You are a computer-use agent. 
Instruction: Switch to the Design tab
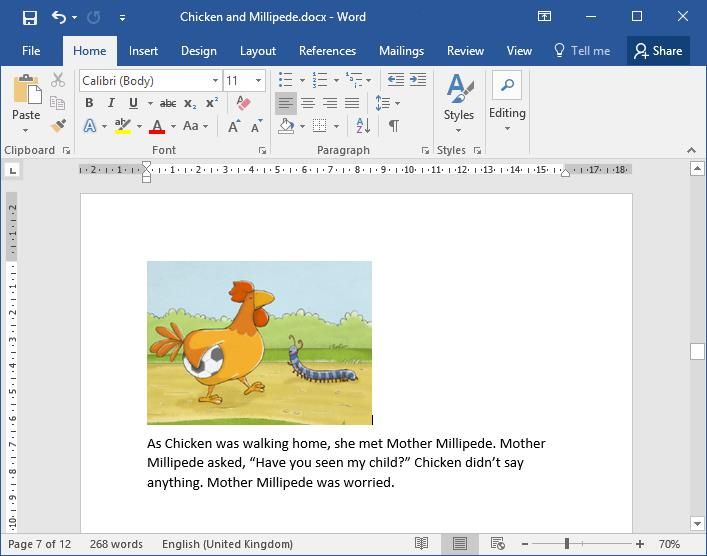click(x=199, y=51)
